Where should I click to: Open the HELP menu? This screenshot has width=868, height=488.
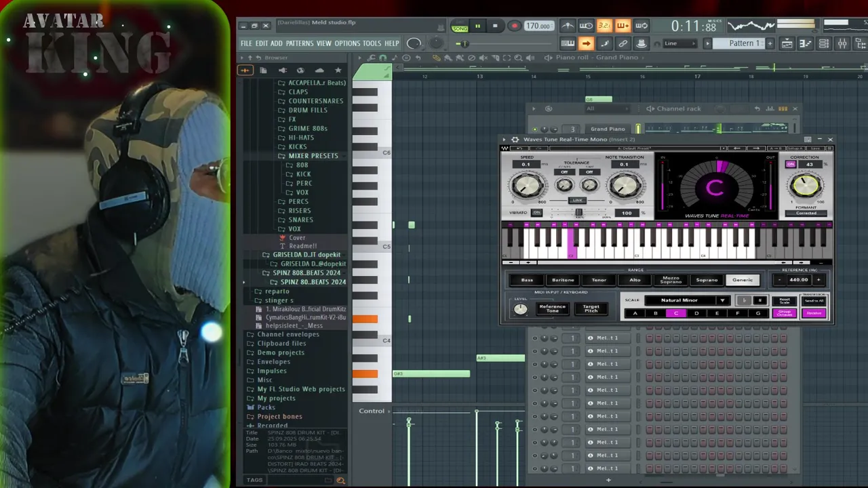pyautogui.click(x=392, y=43)
